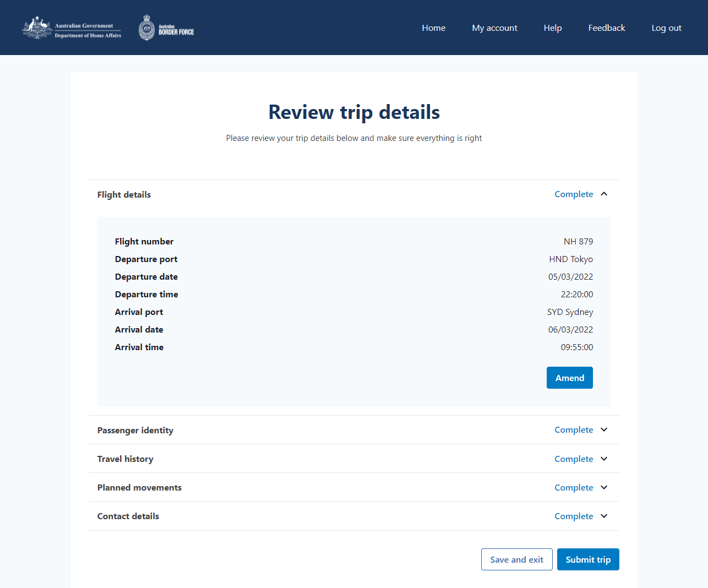
Task: Go to Home in the navigation bar
Action: click(434, 28)
